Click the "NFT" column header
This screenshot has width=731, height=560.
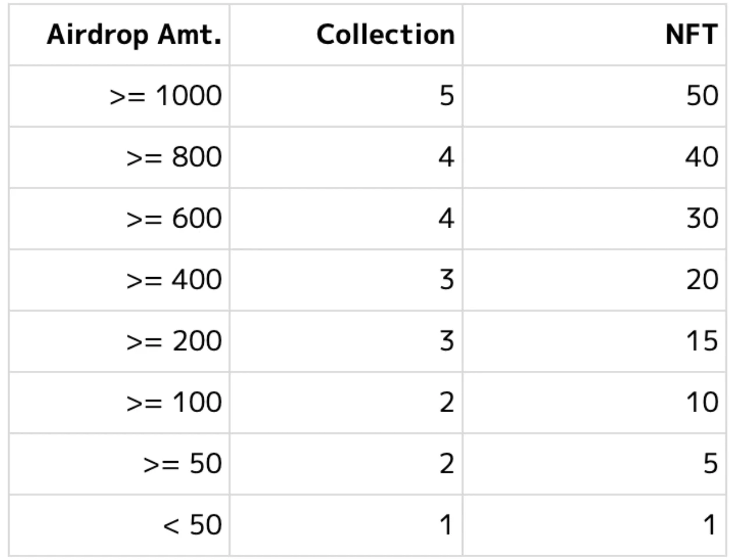click(x=691, y=35)
